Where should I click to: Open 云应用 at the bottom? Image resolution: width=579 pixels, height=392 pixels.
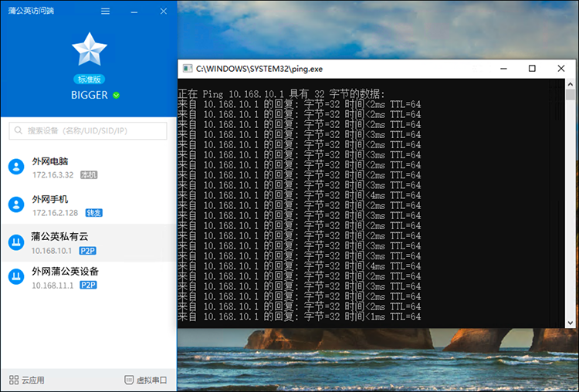(x=26, y=380)
